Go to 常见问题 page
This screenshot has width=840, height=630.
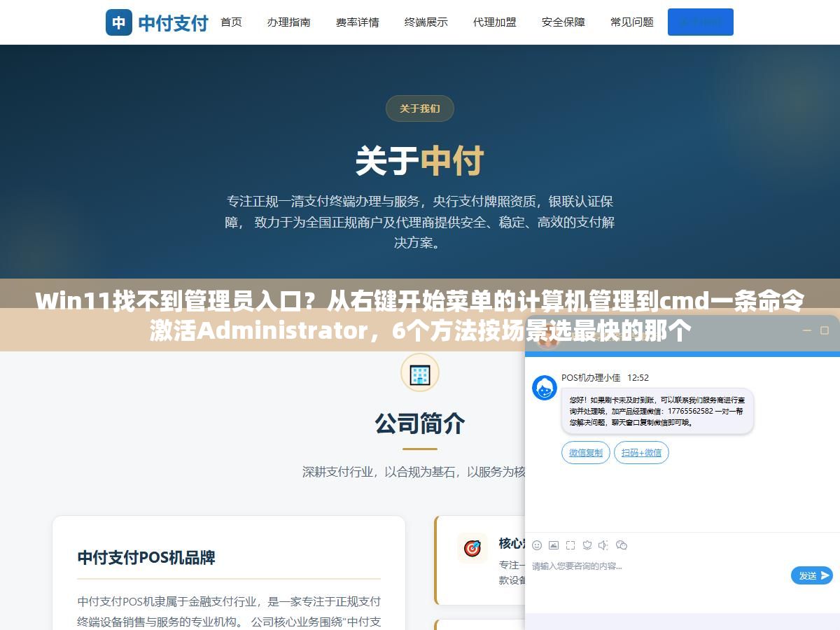pos(631,22)
